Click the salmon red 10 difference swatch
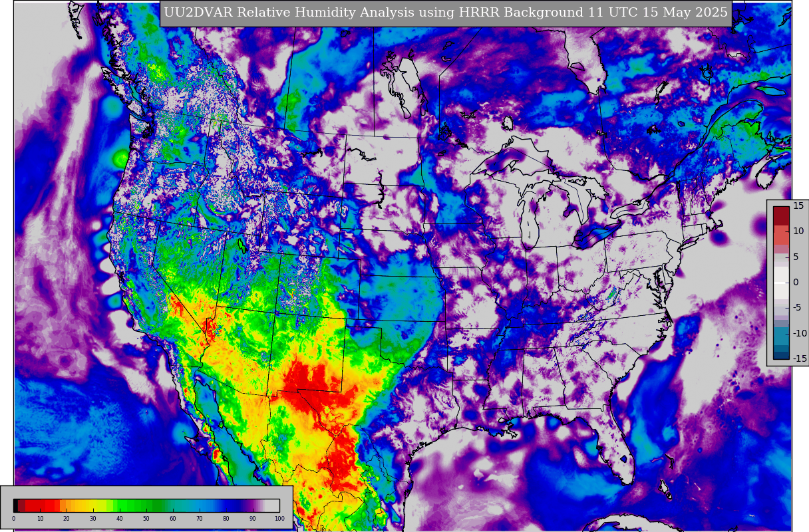Screen dimensions: 809x532 pyautogui.click(x=781, y=235)
